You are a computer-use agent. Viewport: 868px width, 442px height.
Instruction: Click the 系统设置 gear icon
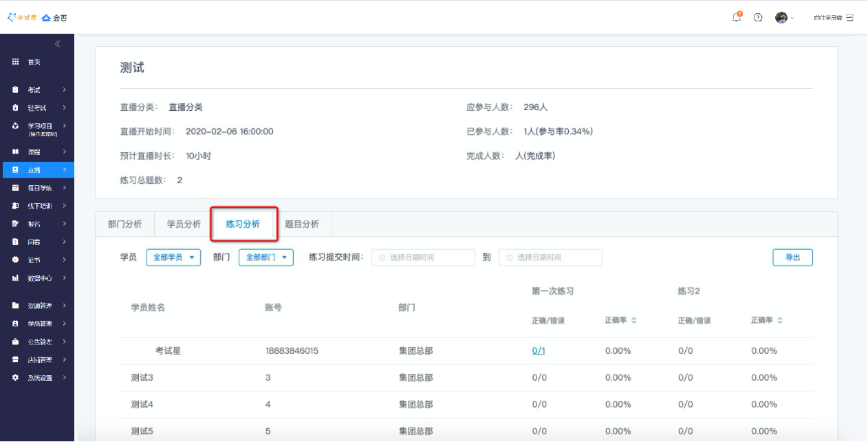[x=15, y=377]
